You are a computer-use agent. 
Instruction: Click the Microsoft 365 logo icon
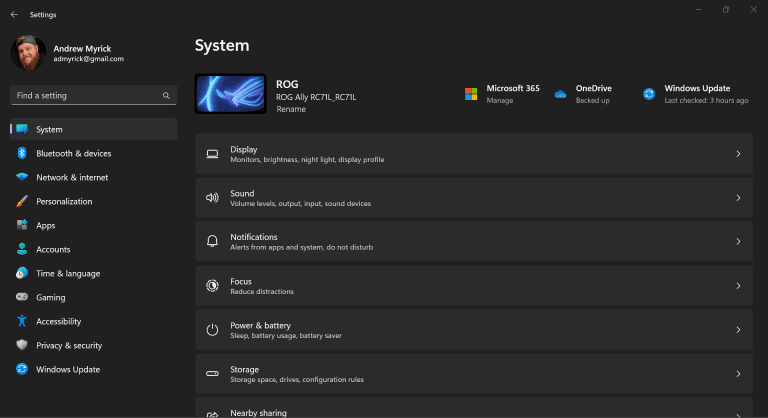pyautogui.click(x=471, y=94)
